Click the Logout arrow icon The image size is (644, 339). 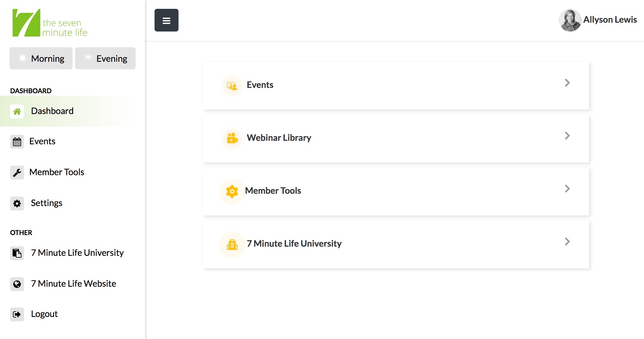(x=17, y=314)
